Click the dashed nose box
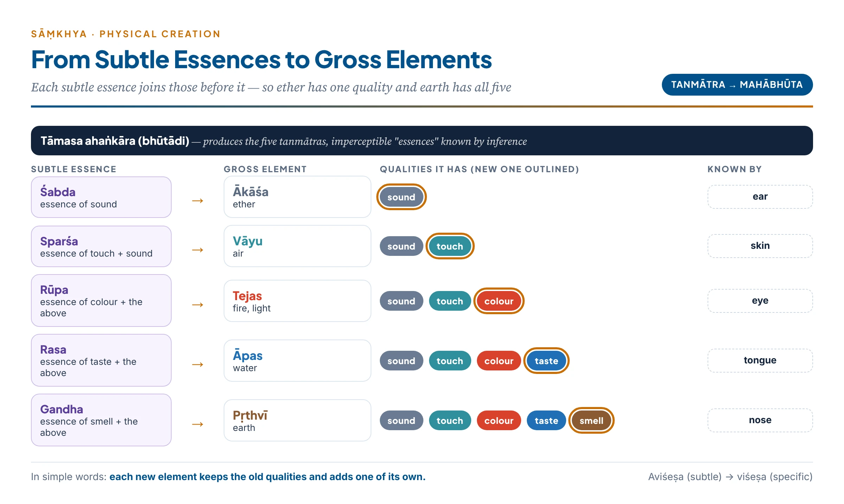This screenshot has width=844, height=504. coord(760,420)
